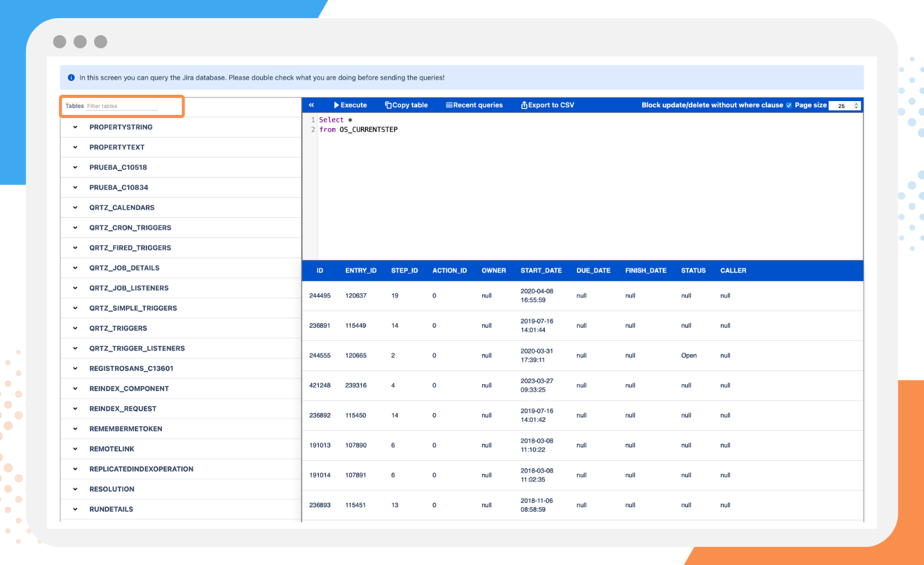Click the OWNER column header
This screenshot has height=565, width=924.
coord(493,271)
